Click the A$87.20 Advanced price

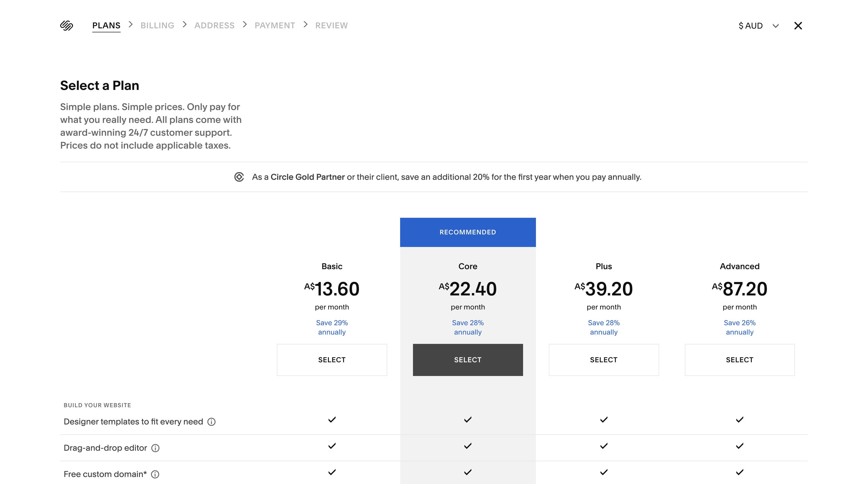739,289
